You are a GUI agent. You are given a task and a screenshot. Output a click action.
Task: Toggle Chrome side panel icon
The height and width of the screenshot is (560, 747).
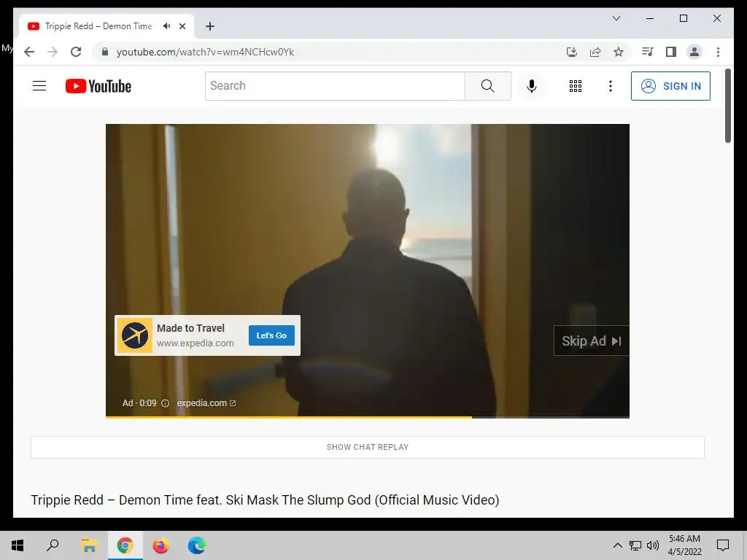pyautogui.click(x=671, y=52)
